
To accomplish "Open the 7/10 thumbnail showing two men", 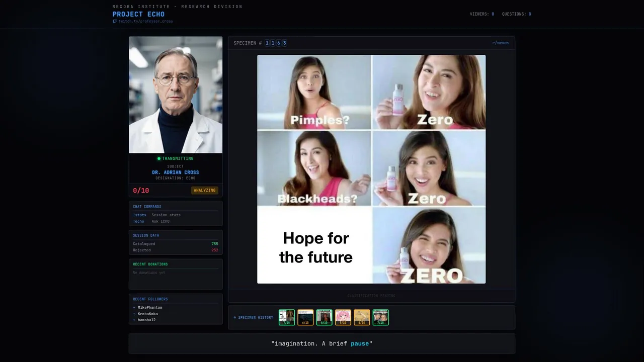I will point(380,317).
